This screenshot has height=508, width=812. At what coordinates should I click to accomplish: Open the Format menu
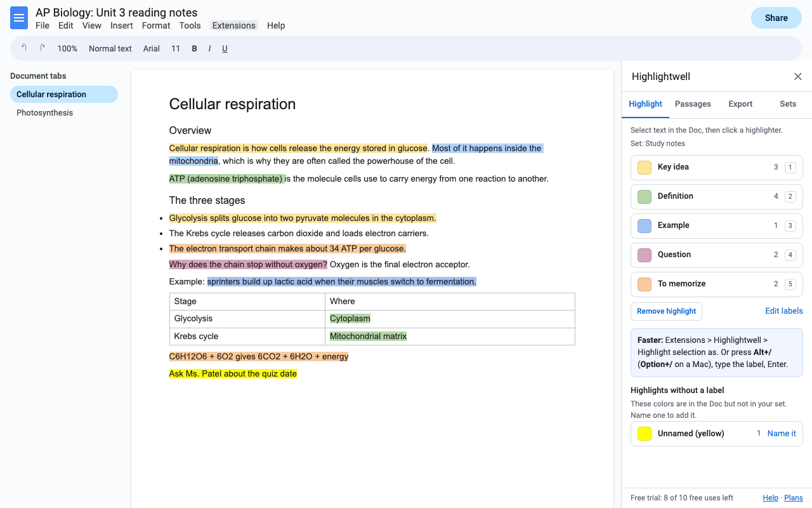click(x=156, y=25)
